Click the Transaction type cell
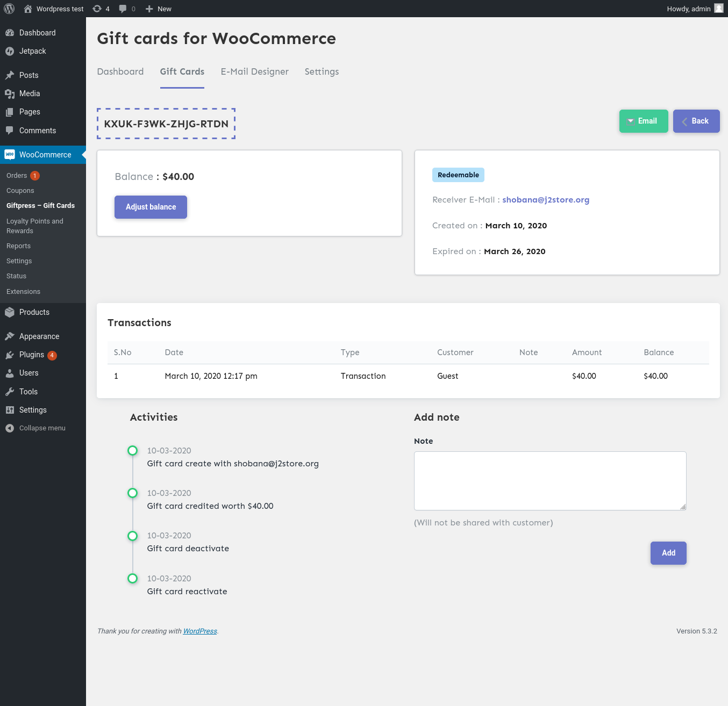728x706 pixels. point(363,376)
